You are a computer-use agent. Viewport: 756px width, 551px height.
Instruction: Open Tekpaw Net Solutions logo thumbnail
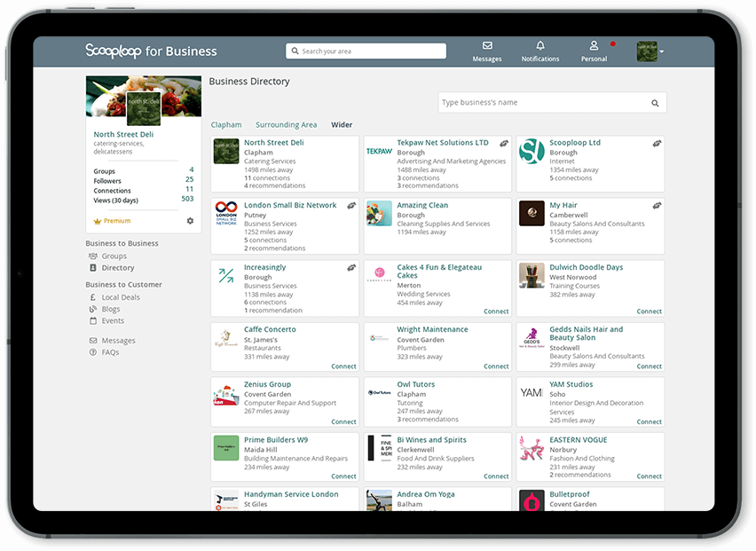point(379,152)
